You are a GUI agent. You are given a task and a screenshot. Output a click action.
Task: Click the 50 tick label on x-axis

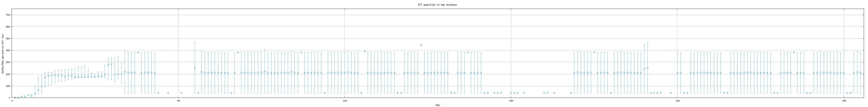[178, 100]
